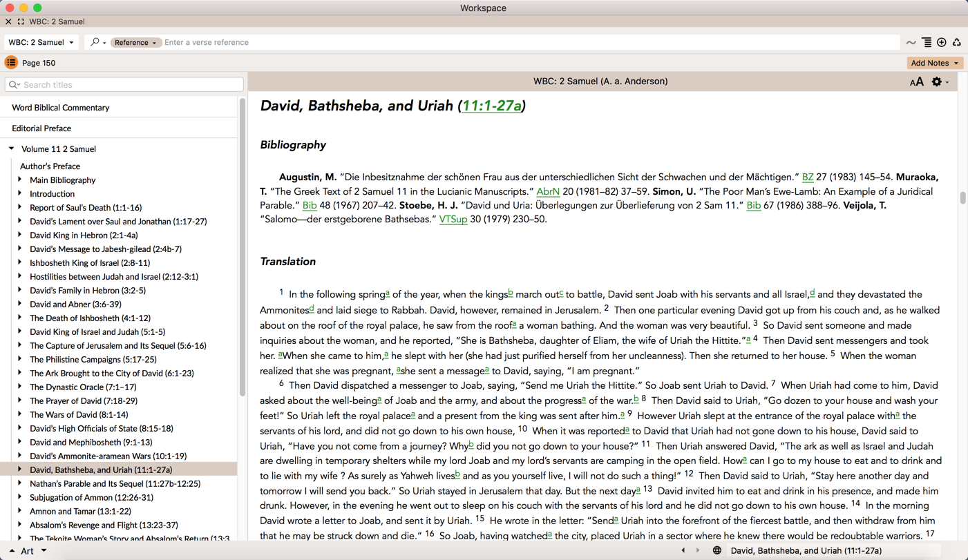The width and height of the screenshot is (968, 560).
Task: Open the WBC: 2 Samuel resource dropdown
Action: 41,42
